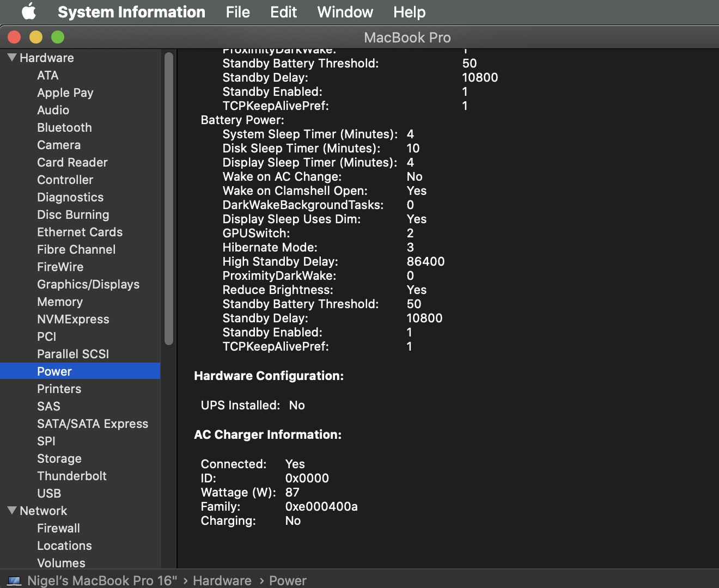Open the System Information menu
This screenshot has width=719, height=588.
coord(131,12)
